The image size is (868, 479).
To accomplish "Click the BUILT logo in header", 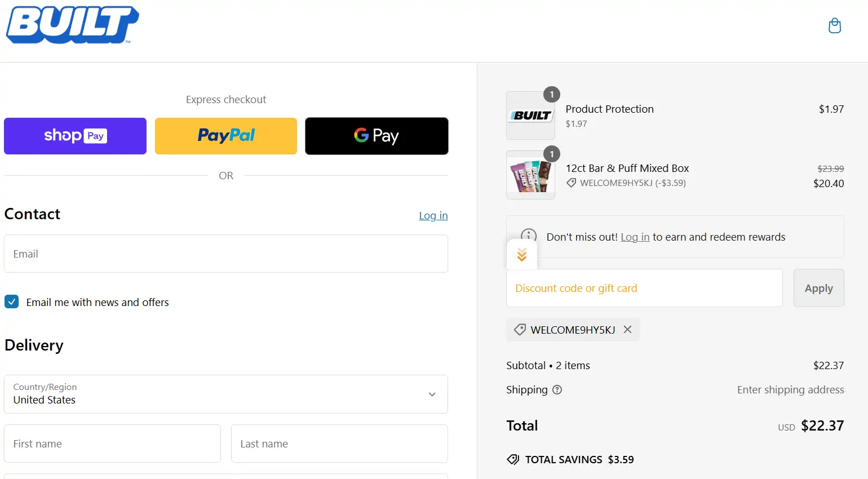I will tap(72, 25).
